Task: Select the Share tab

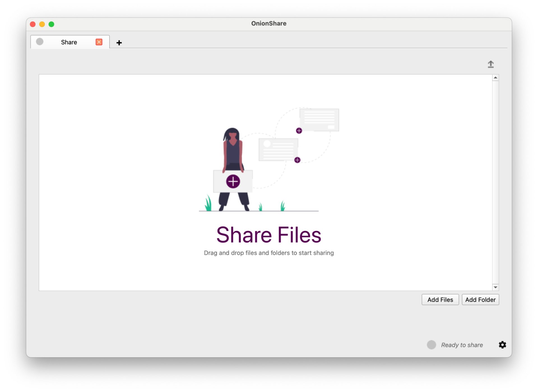Action: (x=70, y=42)
